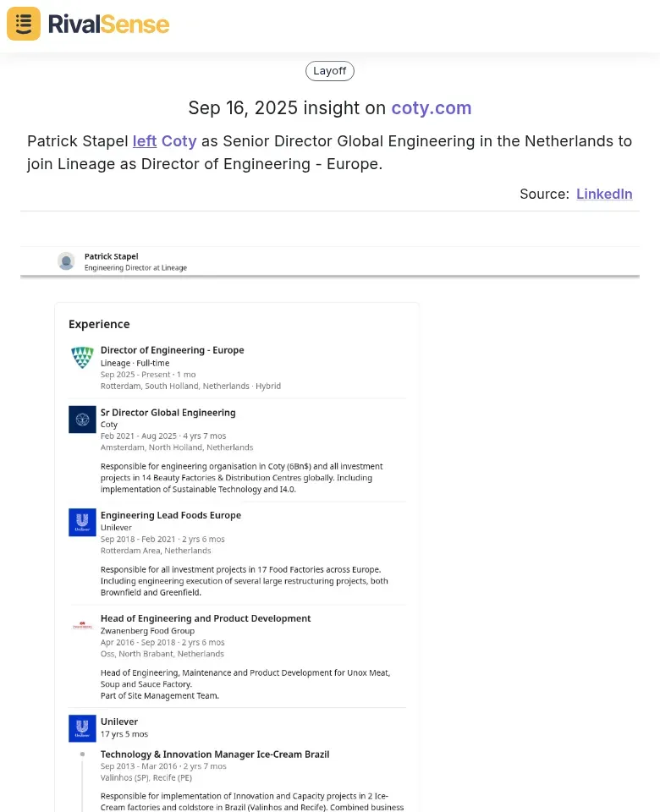The width and height of the screenshot is (660, 812).
Task: Click Unilever logo beside Engineering Lead role
Action: click(x=82, y=523)
